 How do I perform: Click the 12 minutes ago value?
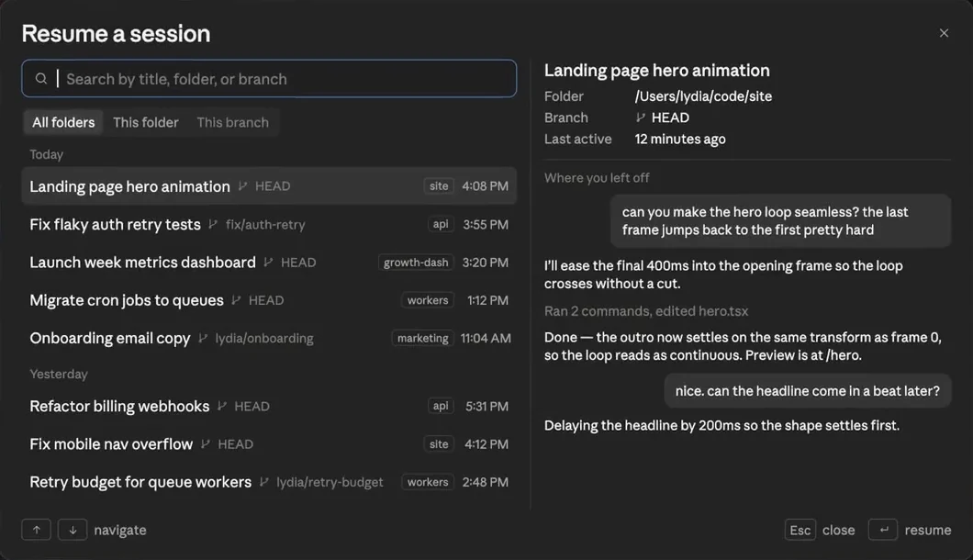tap(680, 139)
